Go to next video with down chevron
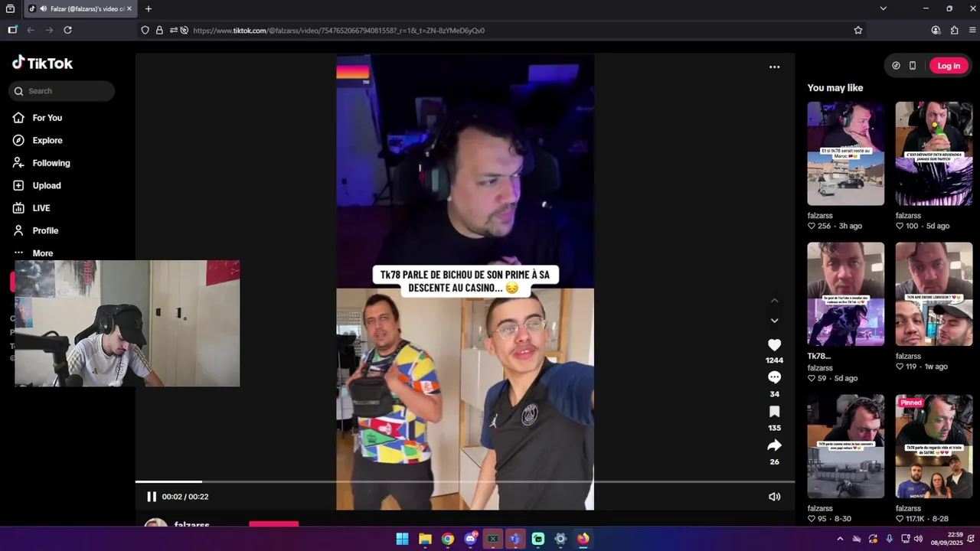 point(774,321)
